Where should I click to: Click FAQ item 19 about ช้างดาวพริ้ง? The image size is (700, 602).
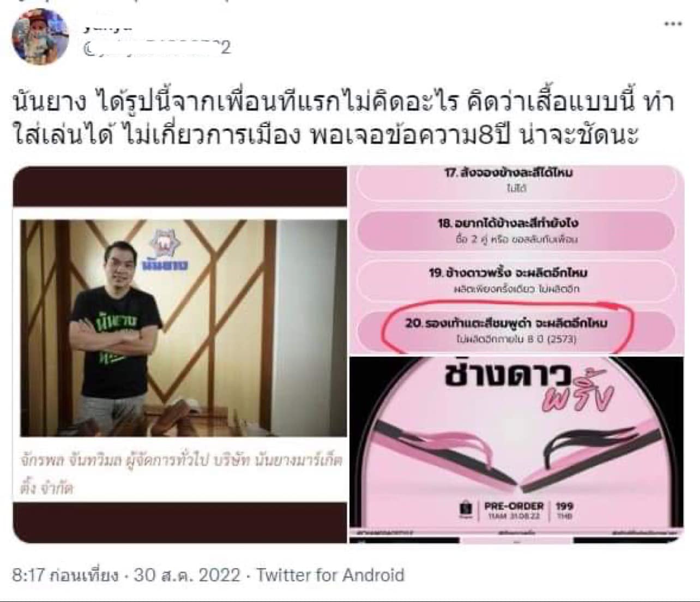coord(516,280)
